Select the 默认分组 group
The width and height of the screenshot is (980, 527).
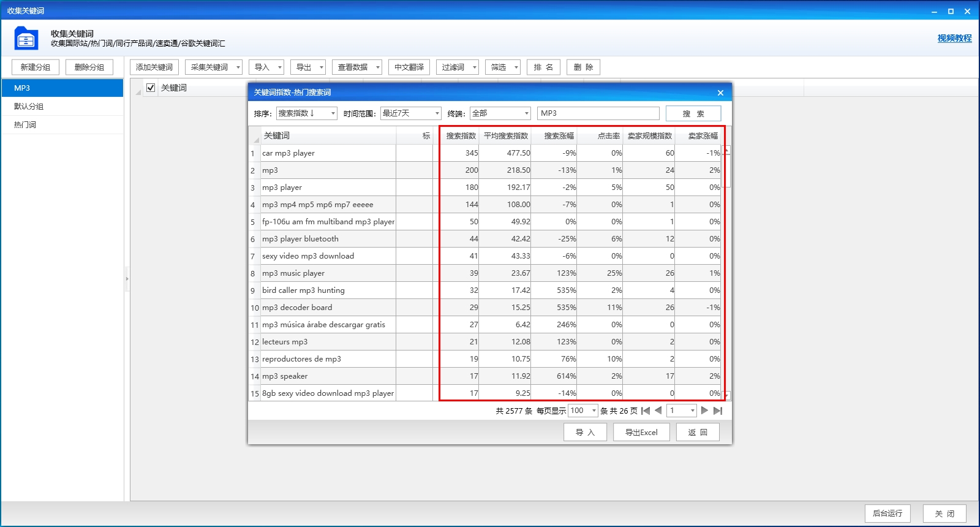pyautogui.click(x=62, y=106)
